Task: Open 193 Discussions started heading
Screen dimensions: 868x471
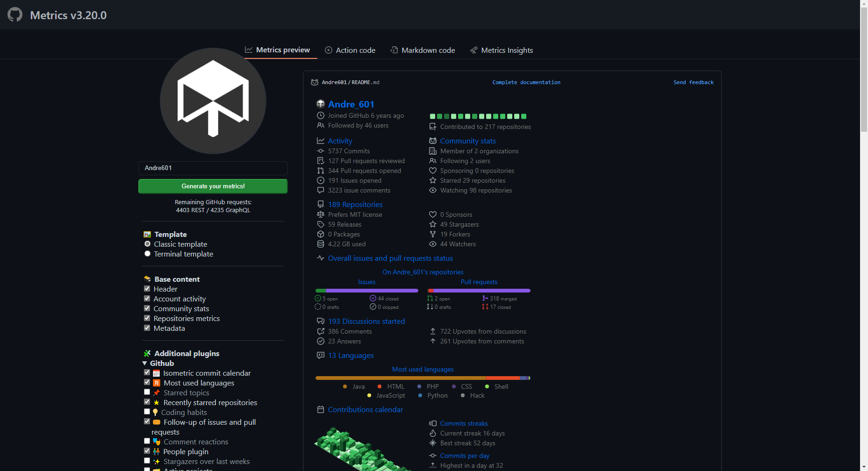Action: [x=366, y=321]
